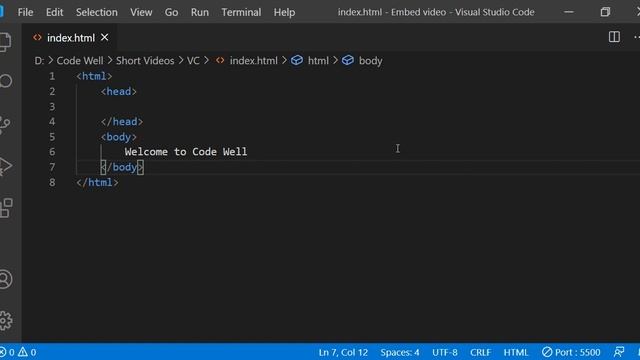Select encoding UTF-8 in status bar

click(x=444, y=352)
